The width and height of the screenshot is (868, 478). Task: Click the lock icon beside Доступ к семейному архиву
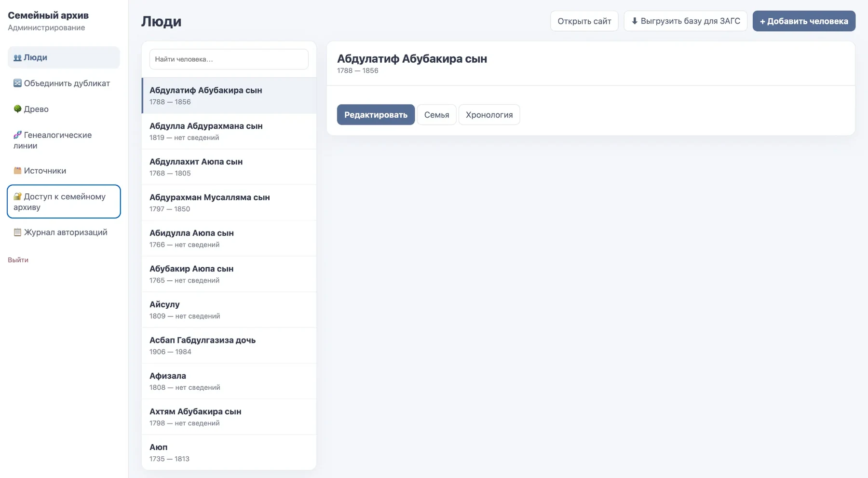17,196
